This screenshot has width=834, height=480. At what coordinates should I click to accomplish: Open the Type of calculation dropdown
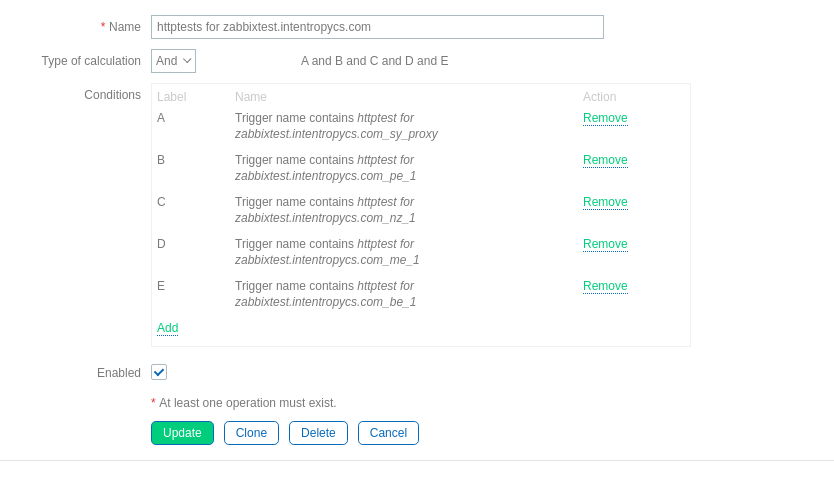point(173,61)
